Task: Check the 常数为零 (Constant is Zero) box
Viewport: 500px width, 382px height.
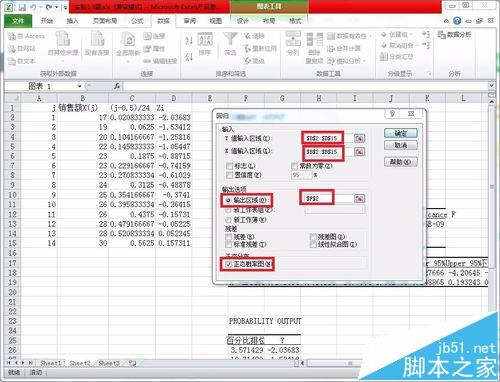Action: (294, 166)
